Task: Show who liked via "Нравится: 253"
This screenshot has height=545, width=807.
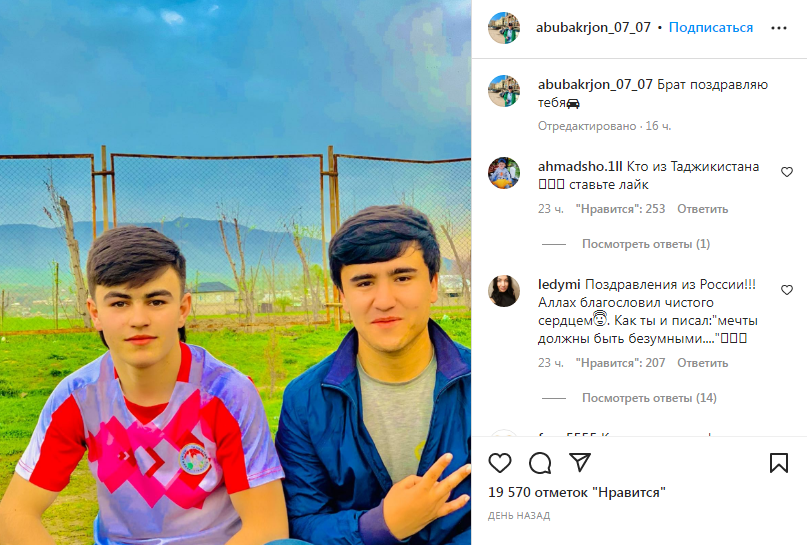Action: (x=620, y=209)
